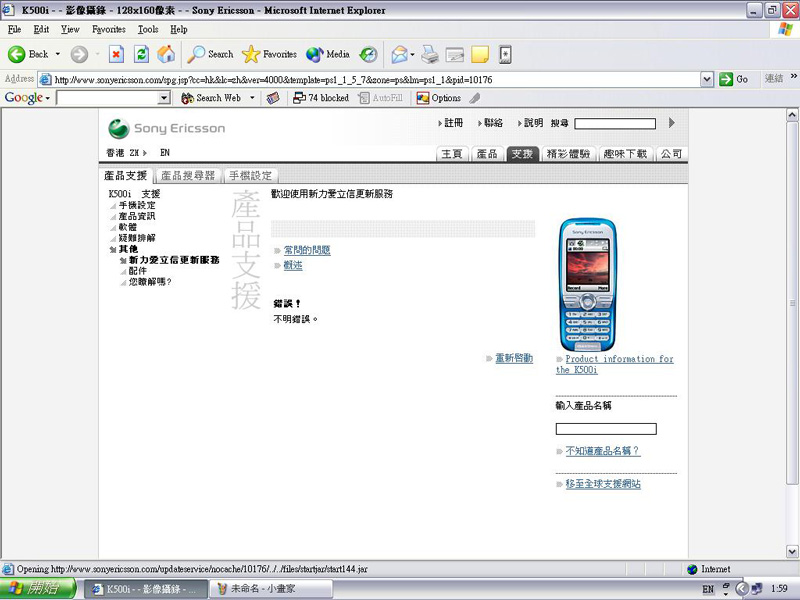800x600 pixels.
Task: Click the 輸入產品名稱 product name input field
Action: [x=606, y=429]
